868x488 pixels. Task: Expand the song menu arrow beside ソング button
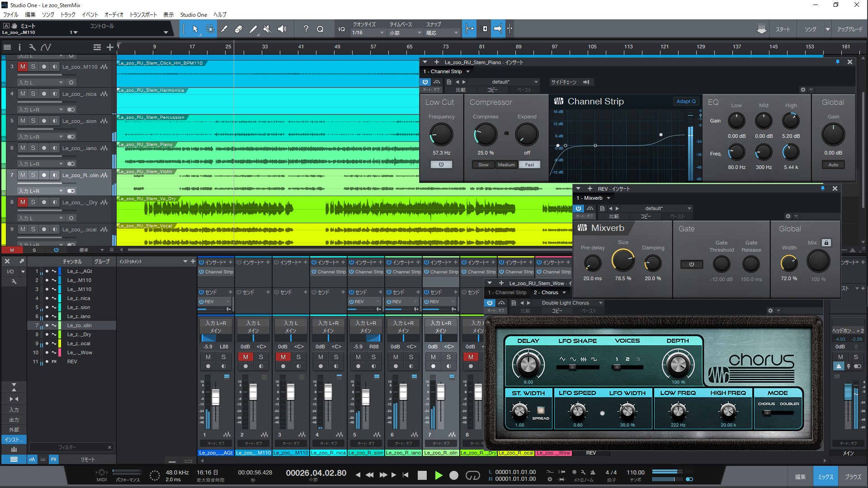827,29
